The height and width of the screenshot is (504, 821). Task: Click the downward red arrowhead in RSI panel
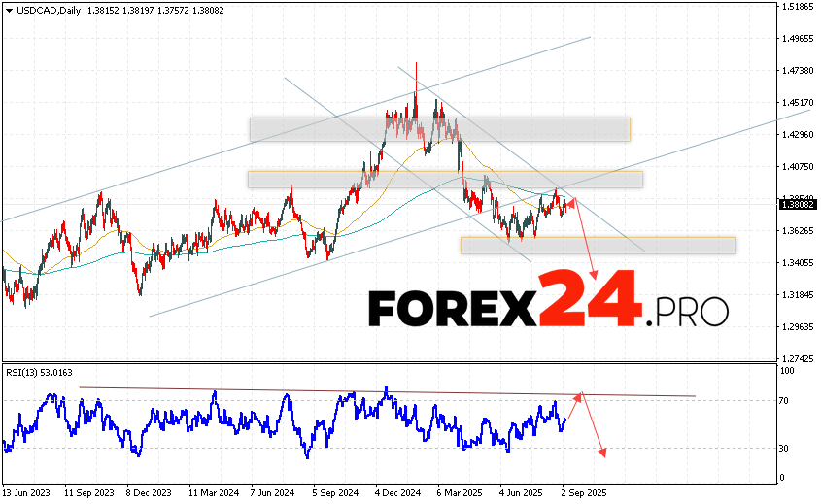pos(603,453)
